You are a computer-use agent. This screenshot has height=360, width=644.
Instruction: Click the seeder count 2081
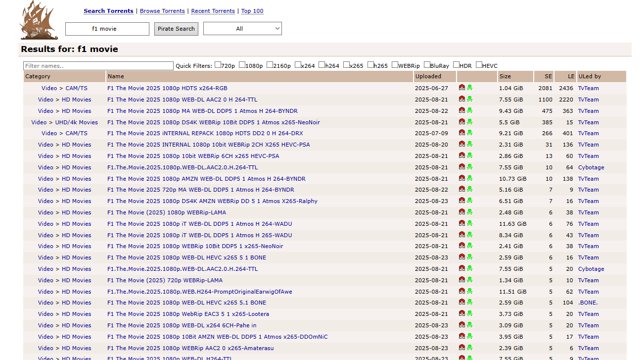545,88
